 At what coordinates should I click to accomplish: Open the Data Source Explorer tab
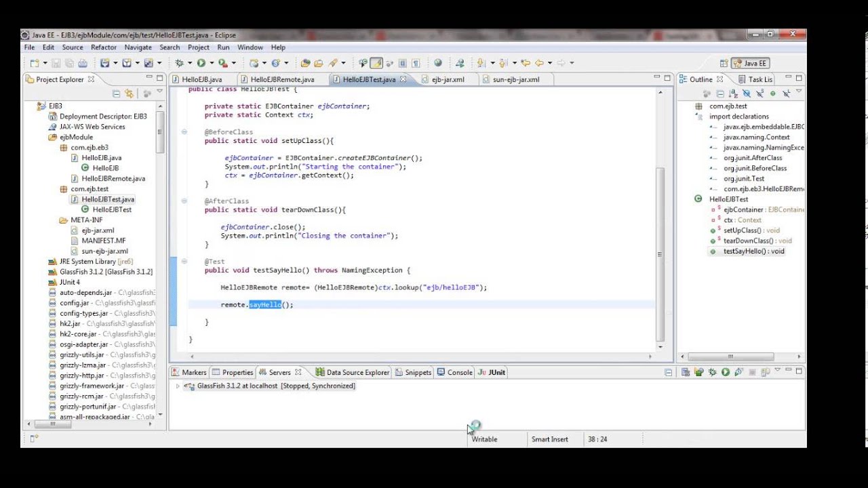352,372
